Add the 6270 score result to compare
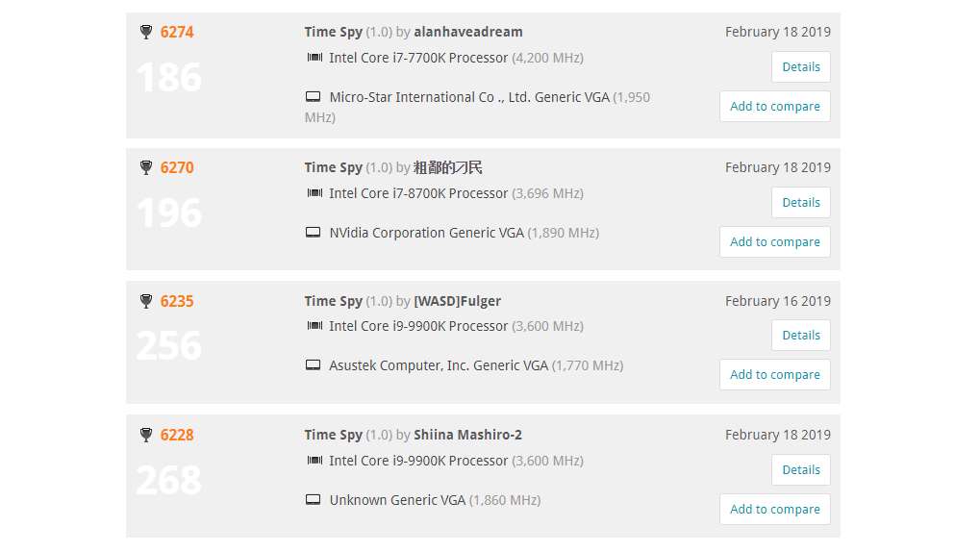This screenshot has width=980, height=552. [x=775, y=242]
